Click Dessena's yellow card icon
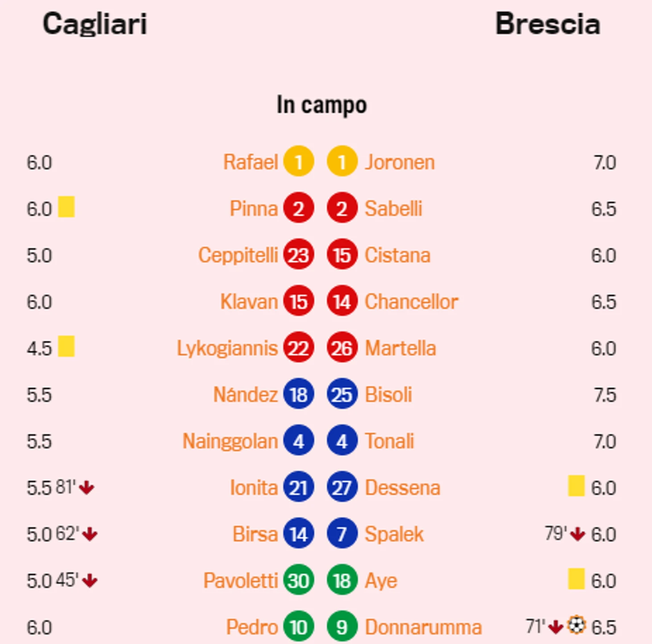 tap(576, 486)
